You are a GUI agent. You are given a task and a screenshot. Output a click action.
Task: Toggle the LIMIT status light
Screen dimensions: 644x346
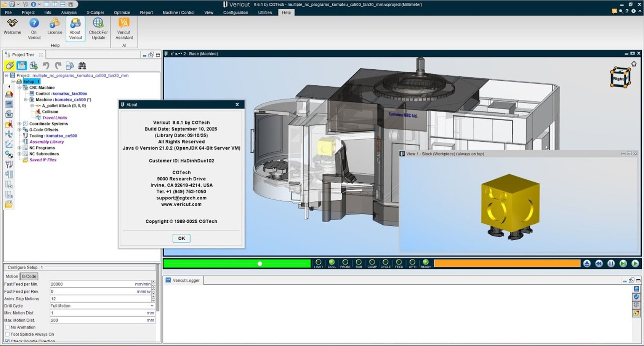click(319, 263)
